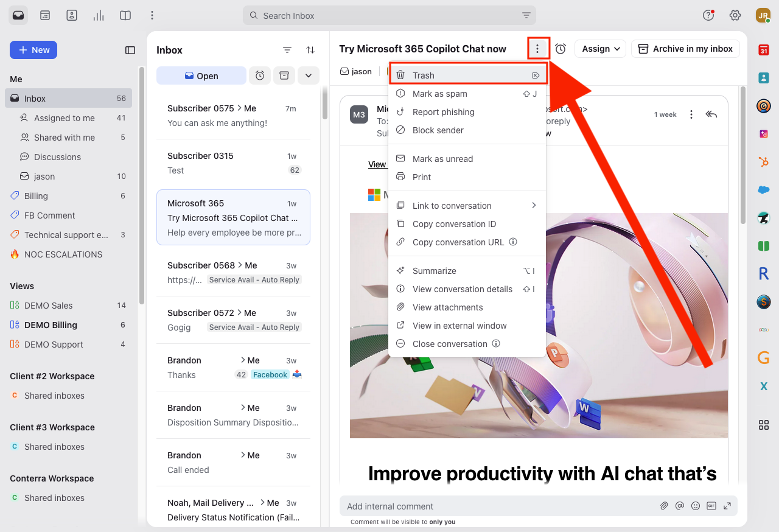Insert mention with @ icon
This screenshot has height=532, width=779.
coord(680,506)
